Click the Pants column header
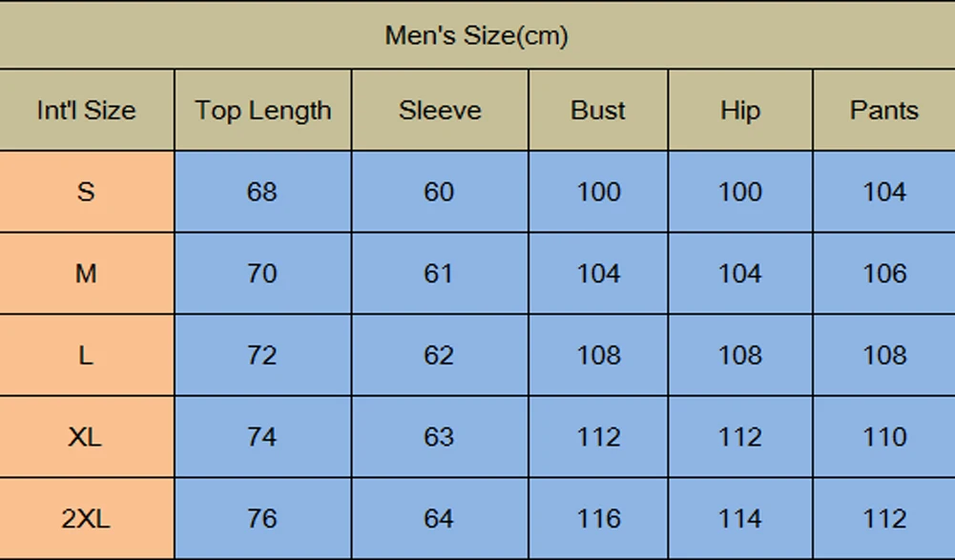 click(x=883, y=111)
